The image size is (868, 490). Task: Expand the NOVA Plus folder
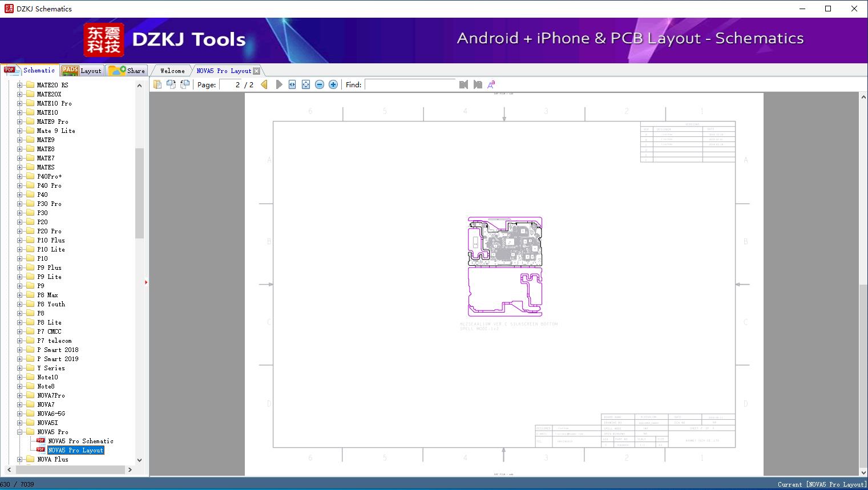[x=20, y=459]
